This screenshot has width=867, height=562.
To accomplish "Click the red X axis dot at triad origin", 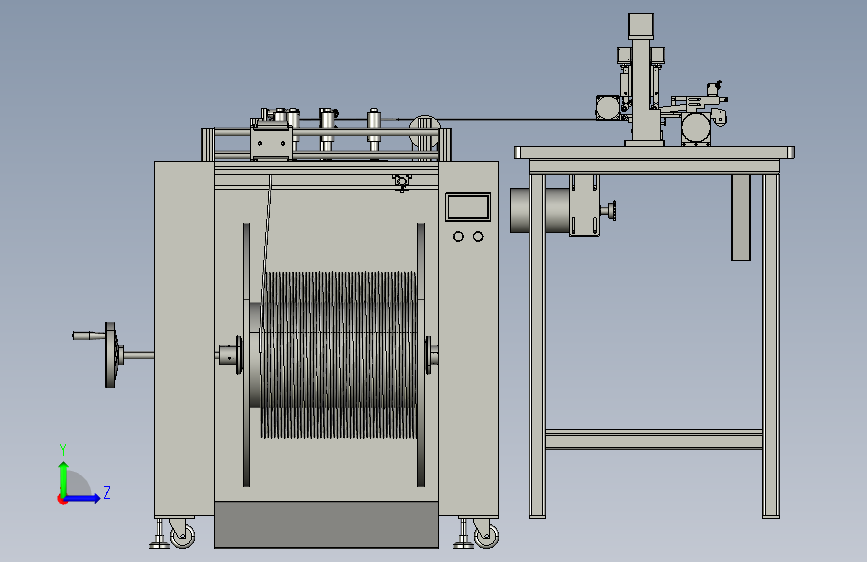I will pyautogui.click(x=62, y=499).
